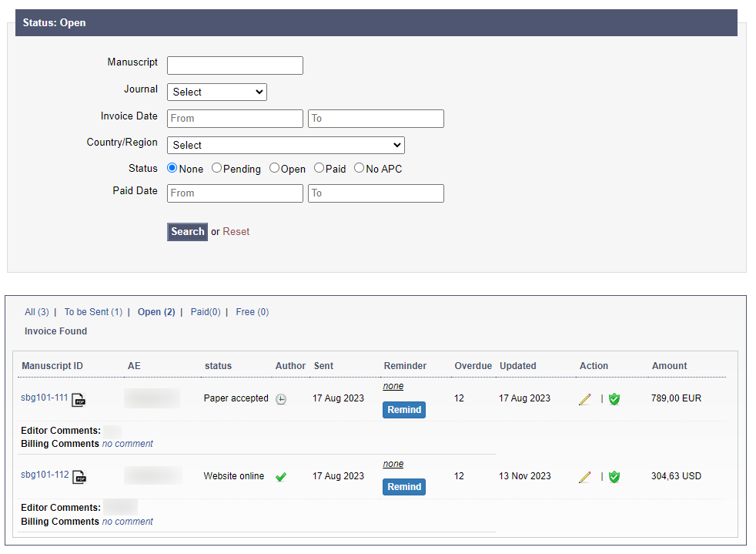Expand the Country/Region dropdown

point(286,145)
